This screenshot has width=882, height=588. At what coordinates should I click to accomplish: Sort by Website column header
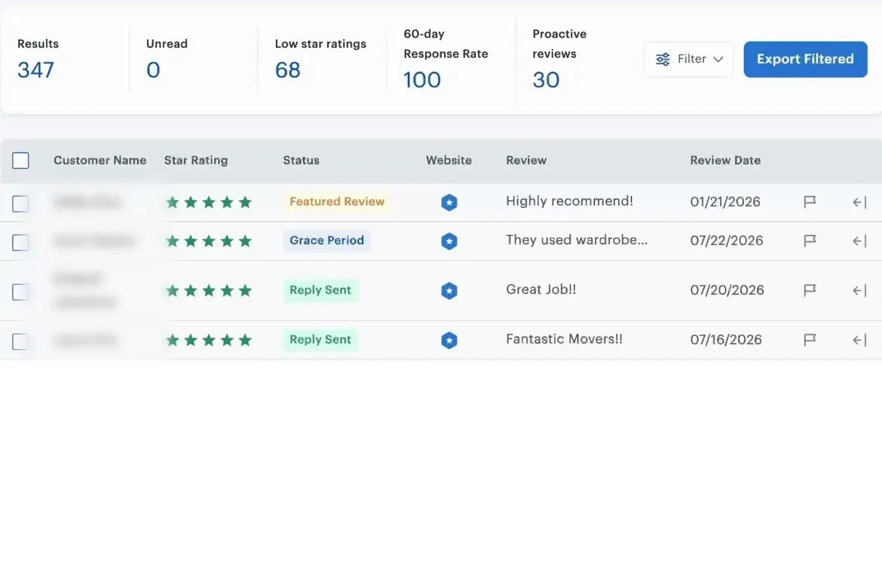click(449, 161)
